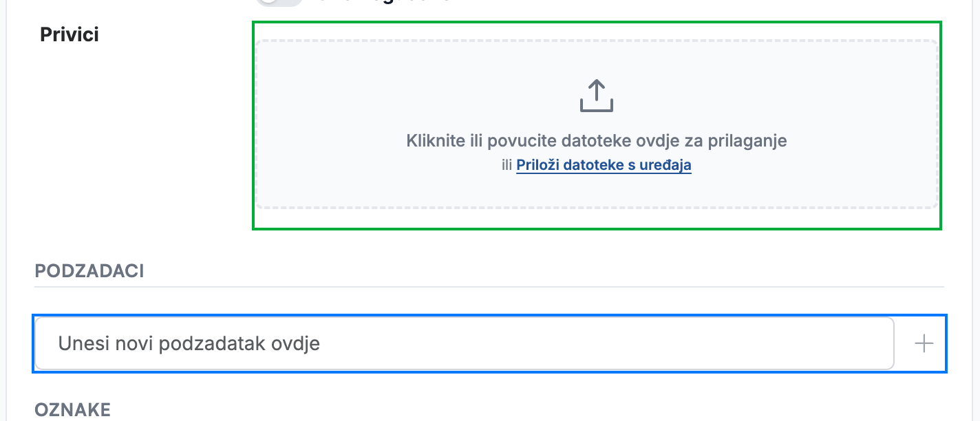The height and width of the screenshot is (421, 980).
Task: Click empty space left of upload icon in dropzone
Action: 413,96
